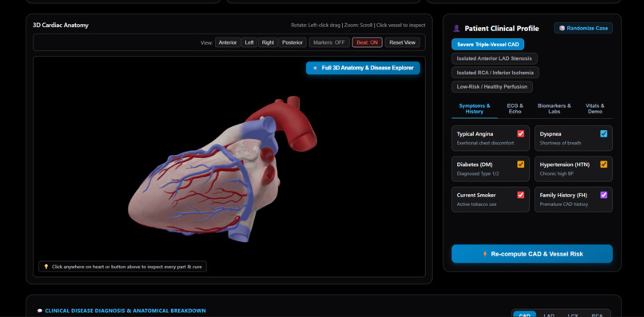Click the Reset View button
The width and height of the screenshot is (644, 317).
pos(402,42)
